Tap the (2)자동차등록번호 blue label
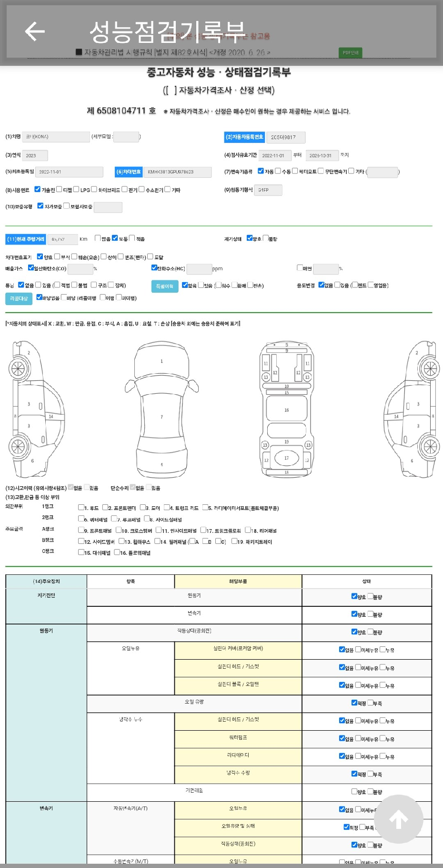 pos(244,137)
